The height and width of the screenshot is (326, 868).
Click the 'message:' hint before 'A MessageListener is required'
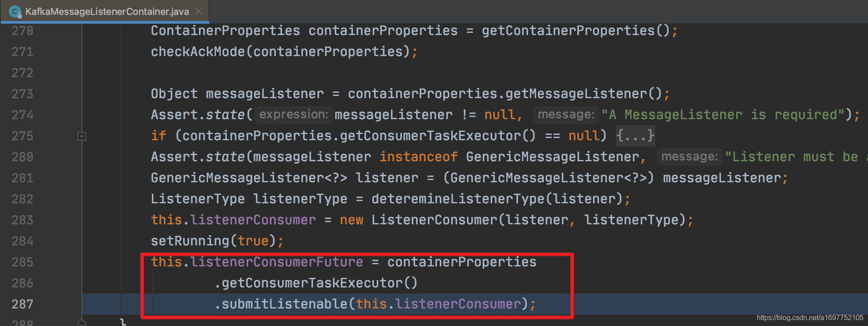point(566,114)
